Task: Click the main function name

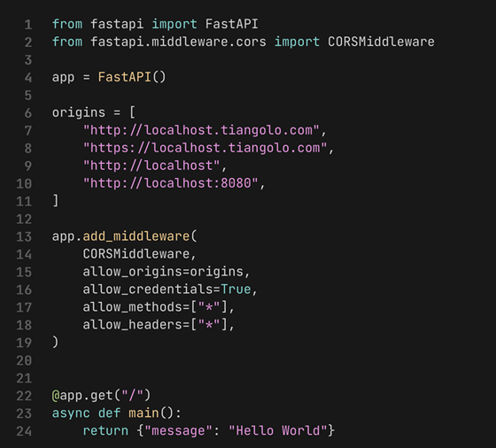Action: [143, 413]
